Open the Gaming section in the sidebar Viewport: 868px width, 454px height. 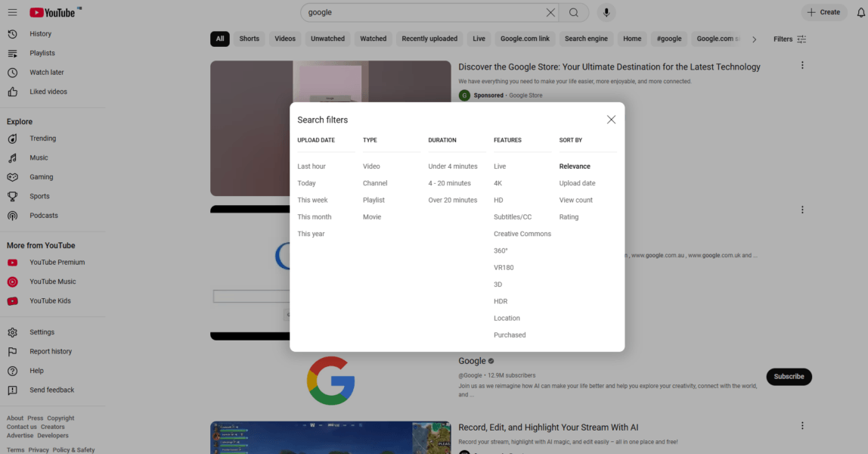pos(42,176)
